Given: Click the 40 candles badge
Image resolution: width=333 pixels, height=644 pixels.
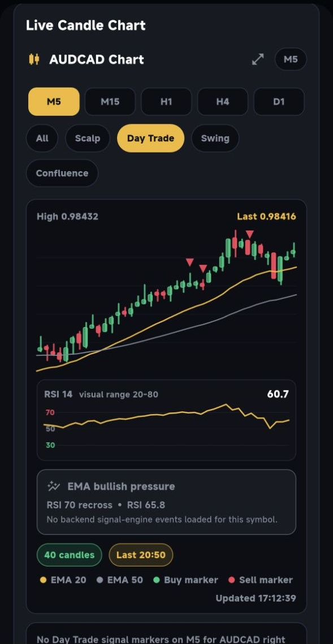Looking at the screenshot, I should pos(70,555).
